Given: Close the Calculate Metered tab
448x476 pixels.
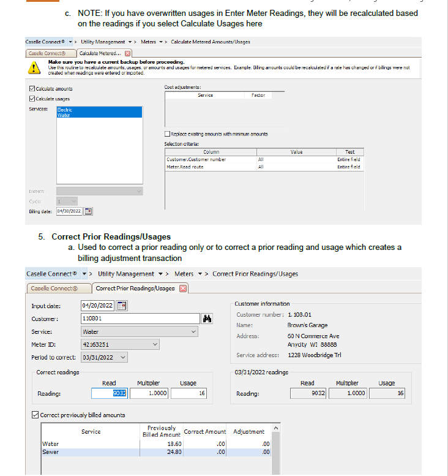Looking at the screenshot, I should 128,53.
